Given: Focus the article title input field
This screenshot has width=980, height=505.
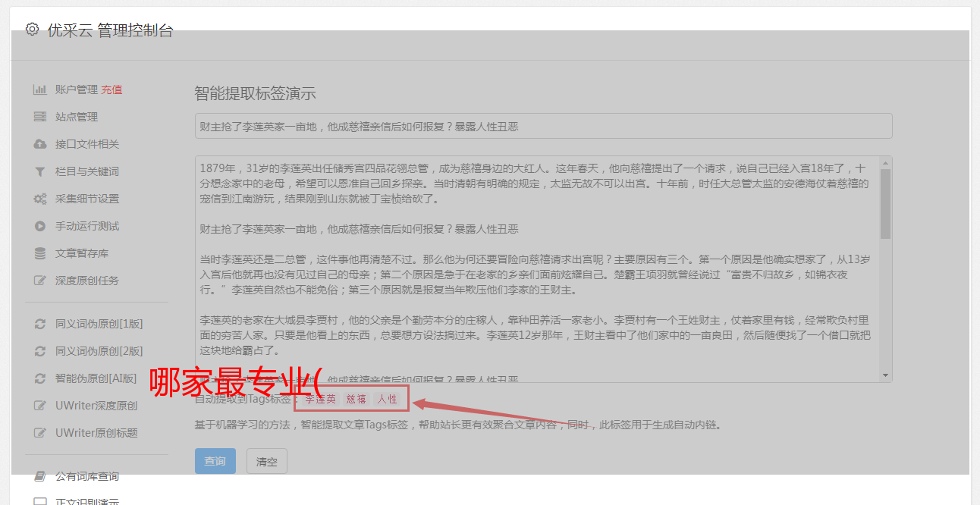Looking at the screenshot, I should pyautogui.click(x=543, y=126).
